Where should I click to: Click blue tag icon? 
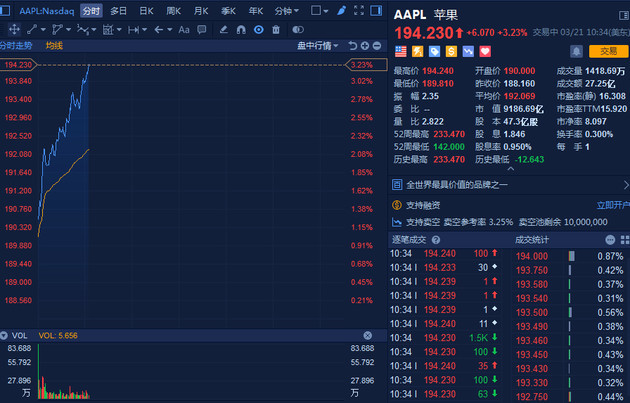[x=434, y=51]
